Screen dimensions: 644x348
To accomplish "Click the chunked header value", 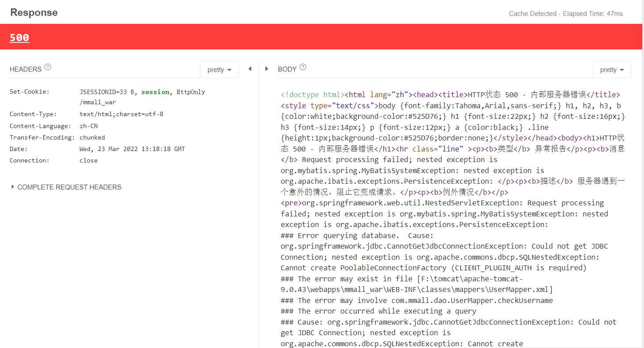I will click(x=92, y=137).
